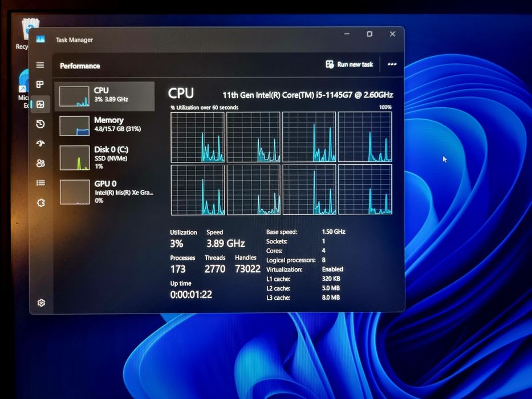Open the three-dot more options menu

(x=392, y=64)
